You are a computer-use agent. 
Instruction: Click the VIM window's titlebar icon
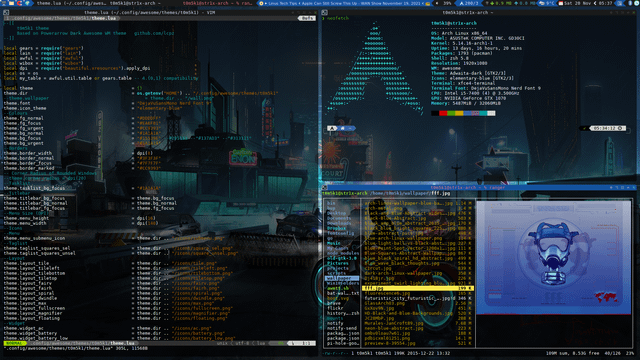pyautogui.click(x=6, y=13)
